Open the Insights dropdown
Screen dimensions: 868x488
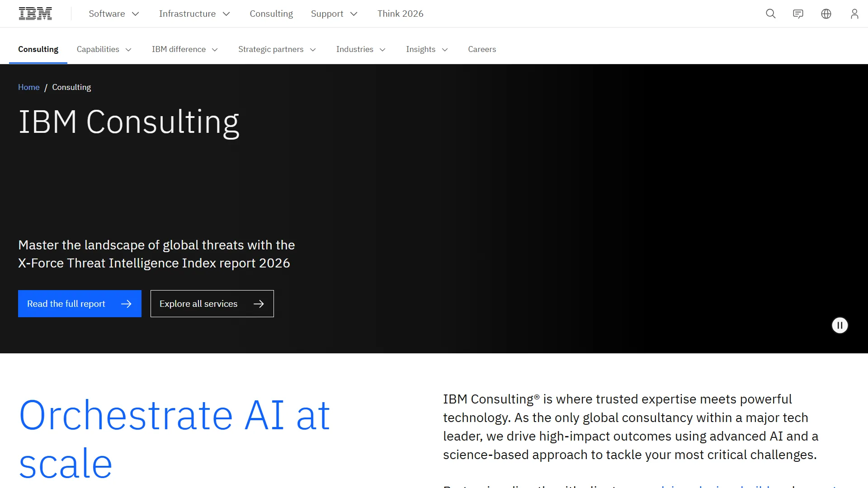point(426,49)
